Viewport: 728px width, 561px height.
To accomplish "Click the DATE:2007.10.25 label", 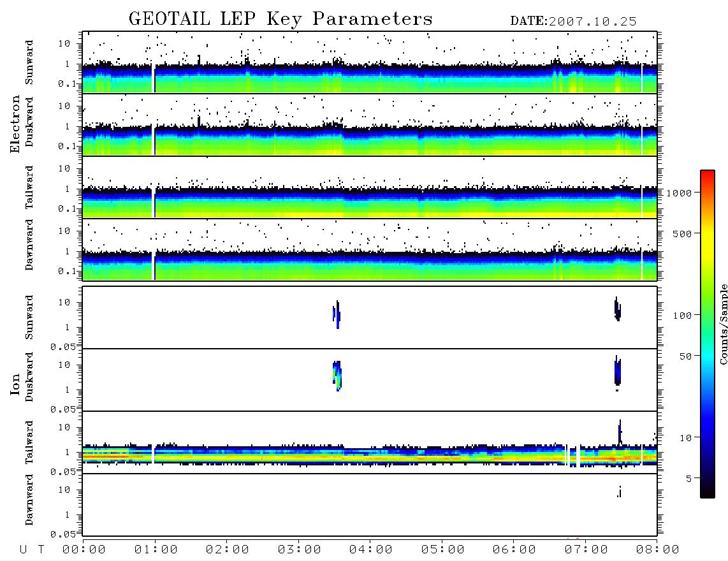I will [x=573, y=22].
